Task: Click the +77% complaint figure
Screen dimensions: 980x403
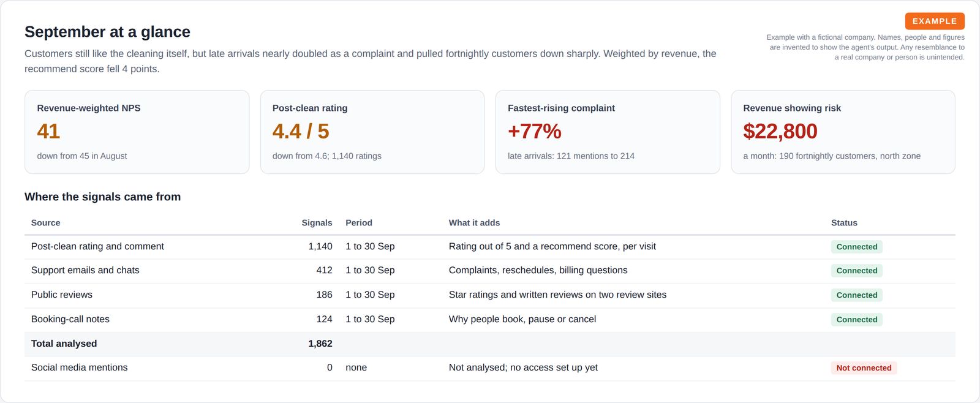Action: (x=535, y=131)
